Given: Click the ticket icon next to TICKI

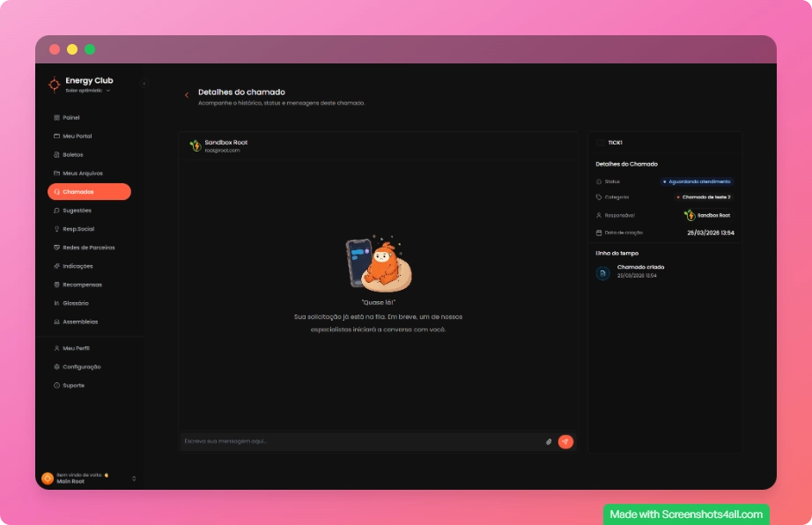Looking at the screenshot, I should (x=601, y=143).
